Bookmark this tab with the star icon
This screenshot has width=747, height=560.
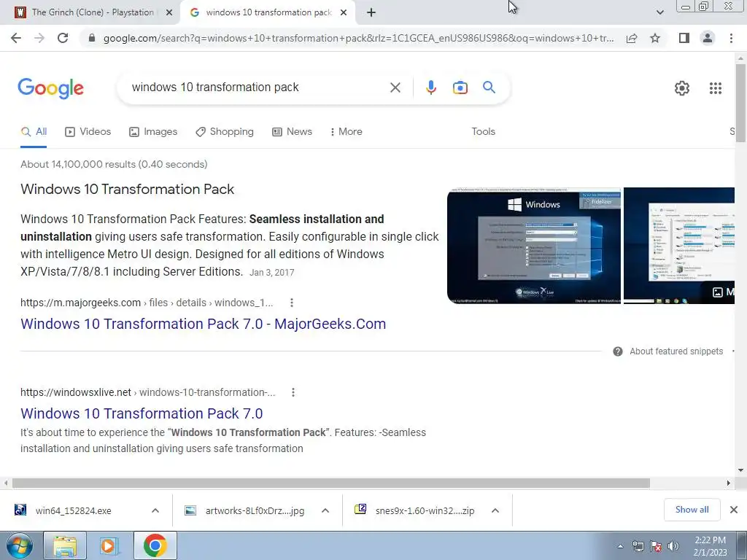tap(655, 38)
